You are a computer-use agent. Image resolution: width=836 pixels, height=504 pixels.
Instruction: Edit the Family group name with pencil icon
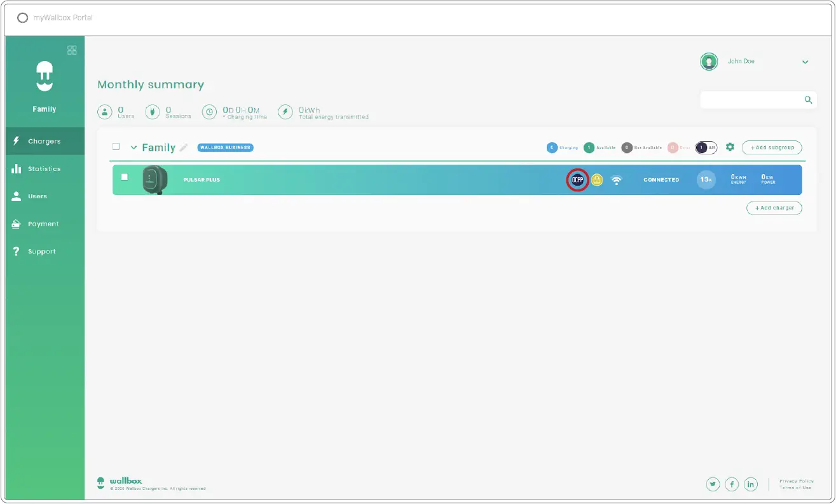(x=184, y=147)
